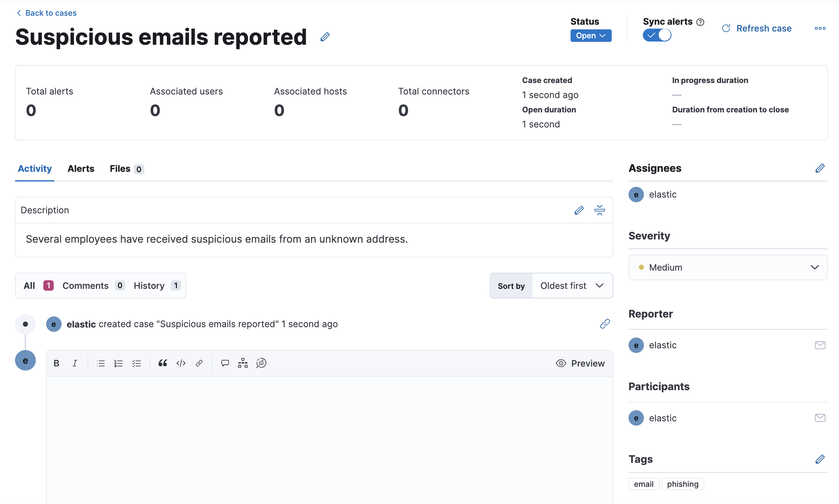Toggle the Sync alerts switch

[657, 35]
